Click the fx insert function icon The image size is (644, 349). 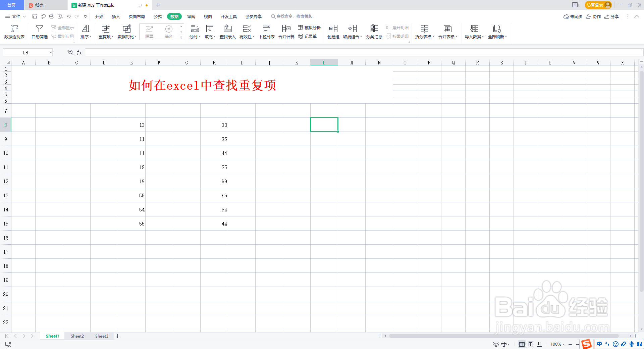pyautogui.click(x=79, y=52)
